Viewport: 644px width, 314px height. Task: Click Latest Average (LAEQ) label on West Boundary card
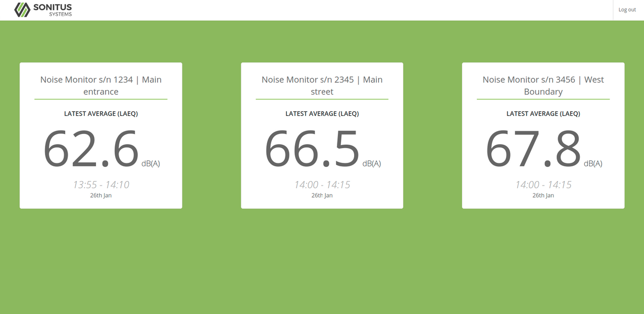coord(543,114)
